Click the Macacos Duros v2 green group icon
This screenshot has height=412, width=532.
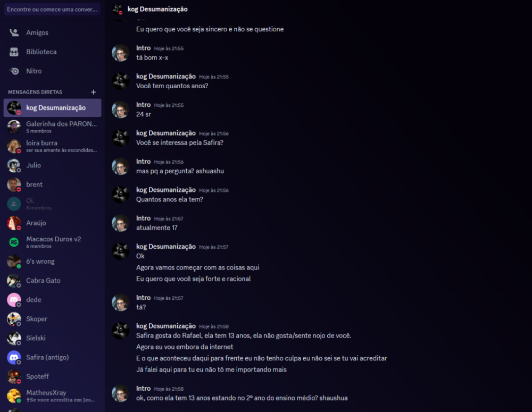tap(14, 242)
